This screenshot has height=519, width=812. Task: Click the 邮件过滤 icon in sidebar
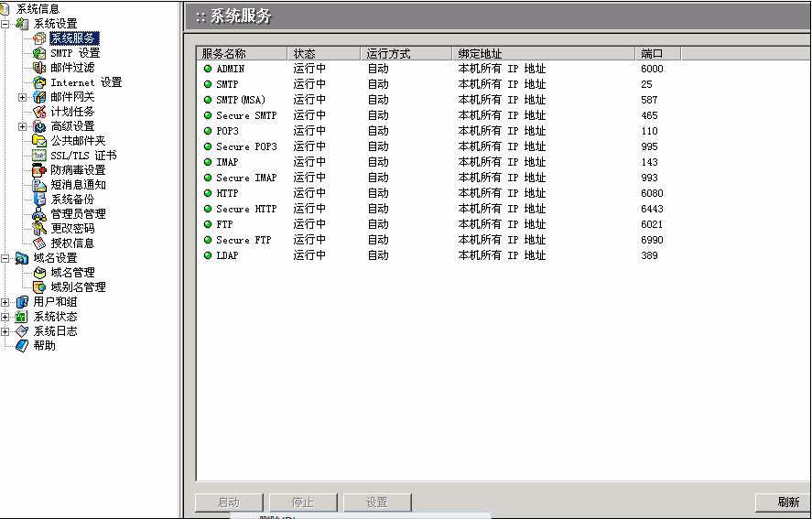coord(39,68)
